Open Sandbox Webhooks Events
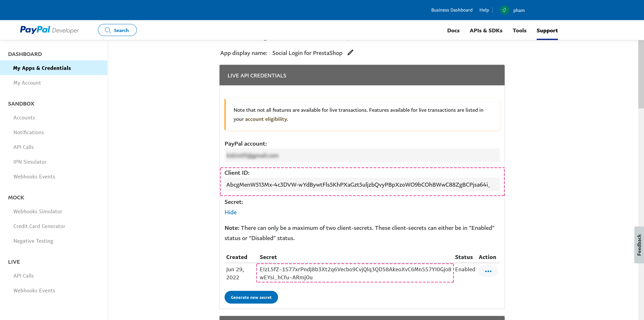This screenshot has height=320, width=644. (x=34, y=176)
